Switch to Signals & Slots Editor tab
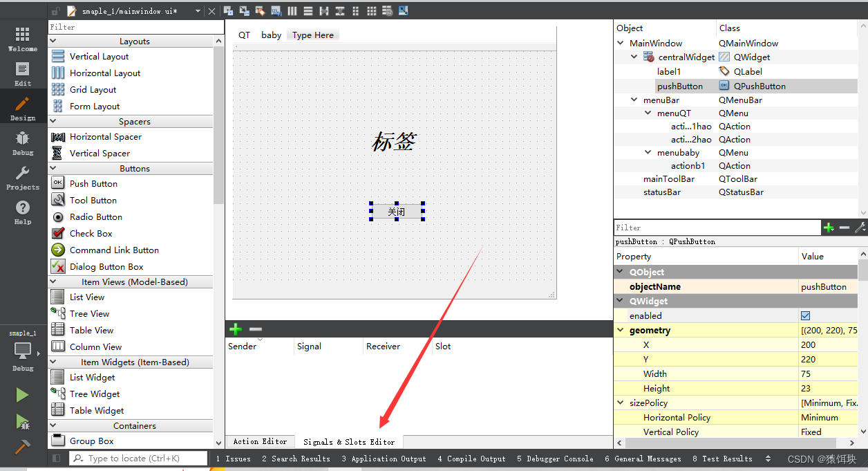This screenshot has width=868, height=471. pos(349,441)
